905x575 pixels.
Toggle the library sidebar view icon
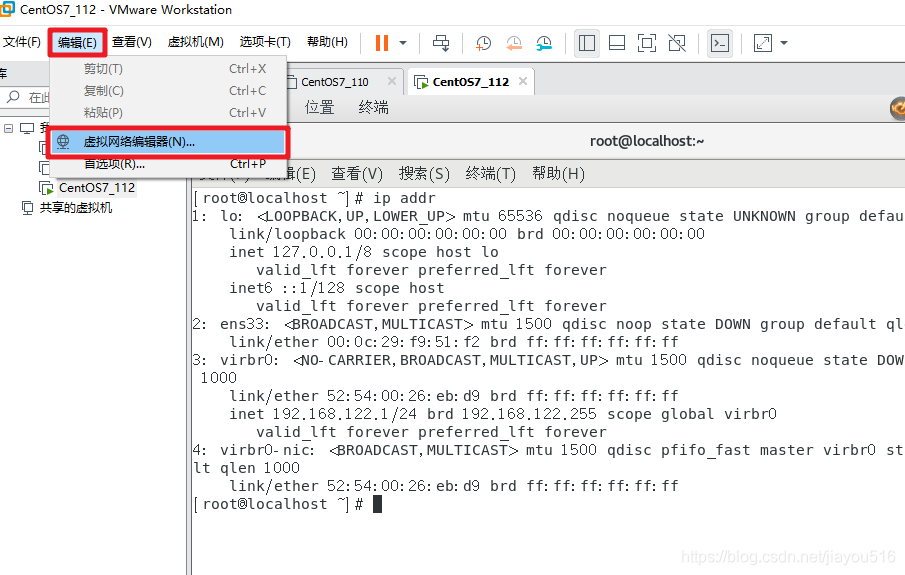pyautogui.click(x=587, y=43)
